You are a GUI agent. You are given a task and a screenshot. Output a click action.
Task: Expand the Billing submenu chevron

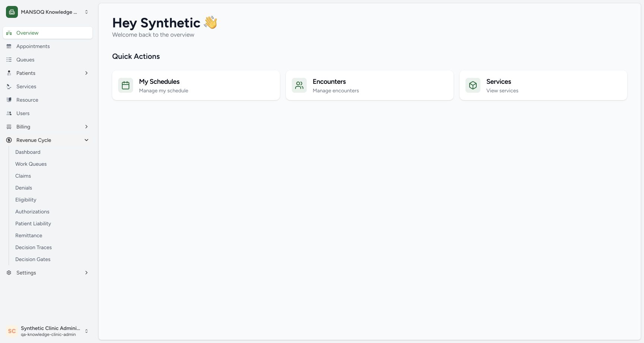click(86, 127)
